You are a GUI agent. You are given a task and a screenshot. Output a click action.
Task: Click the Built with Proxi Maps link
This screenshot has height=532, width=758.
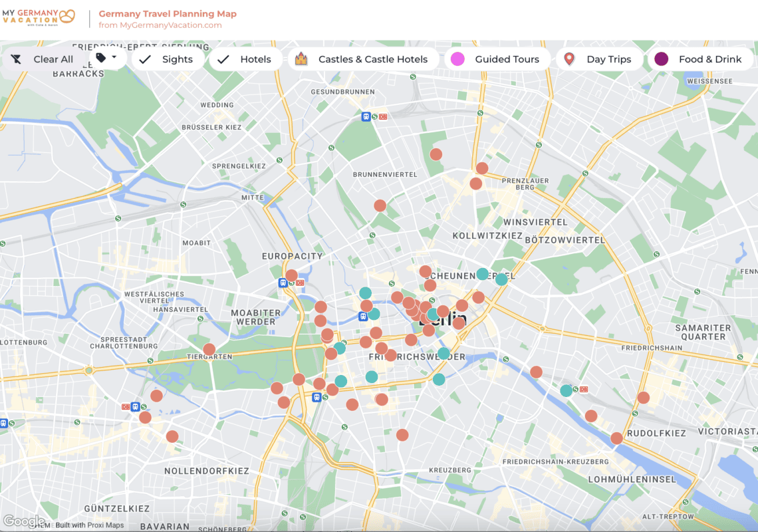(90, 525)
